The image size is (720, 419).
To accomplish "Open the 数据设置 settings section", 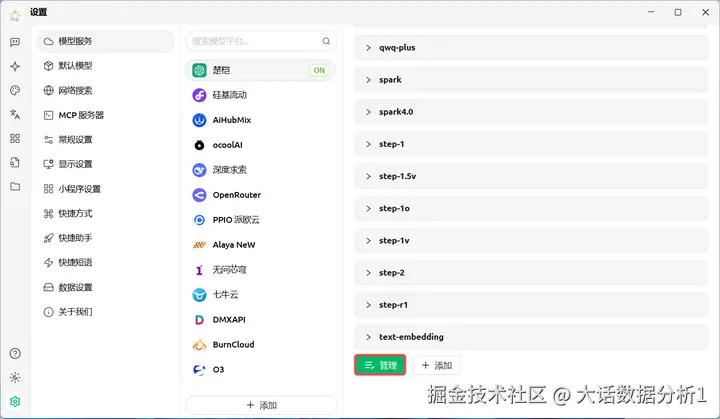I will (105, 288).
